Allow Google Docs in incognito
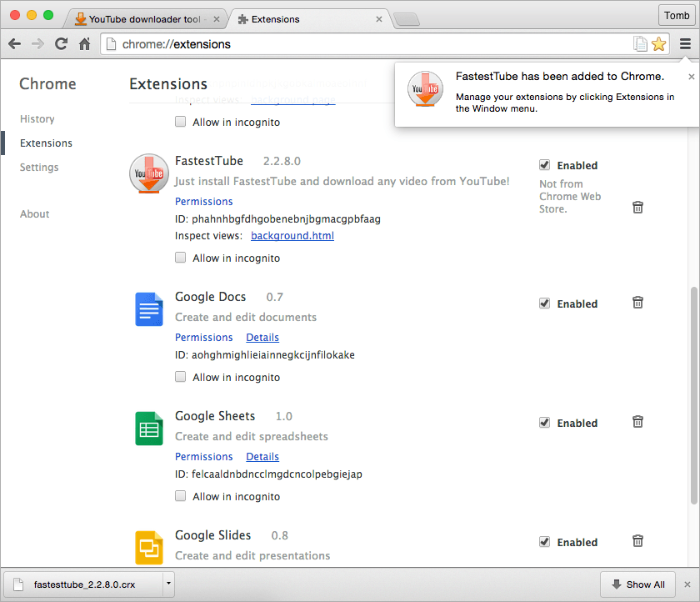The height and width of the screenshot is (602, 700). tap(180, 377)
